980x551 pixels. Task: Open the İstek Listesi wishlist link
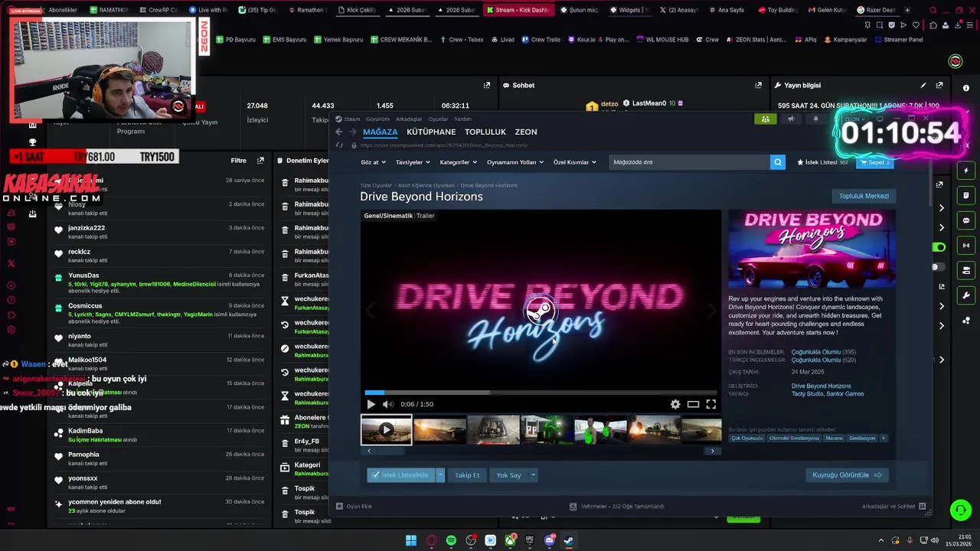pyautogui.click(x=823, y=162)
